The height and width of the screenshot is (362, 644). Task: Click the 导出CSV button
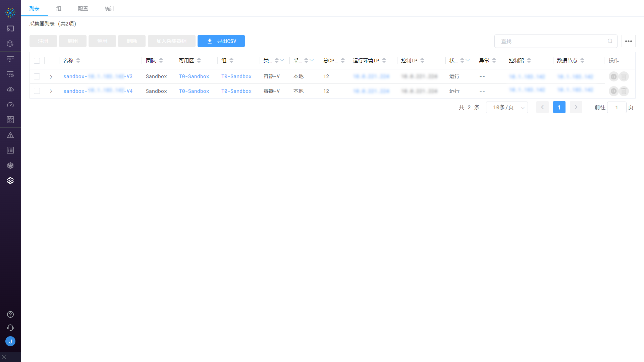pos(221,41)
